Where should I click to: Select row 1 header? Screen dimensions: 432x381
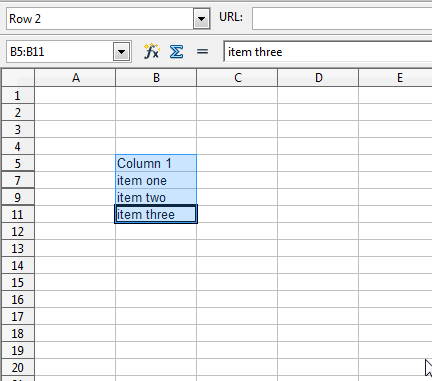coord(18,96)
